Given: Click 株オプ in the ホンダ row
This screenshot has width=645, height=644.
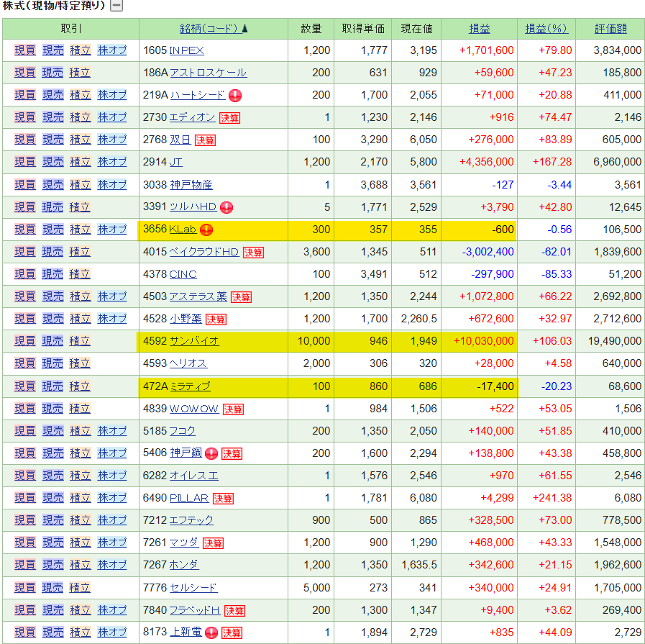Looking at the screenshot, I should [112, 565].
